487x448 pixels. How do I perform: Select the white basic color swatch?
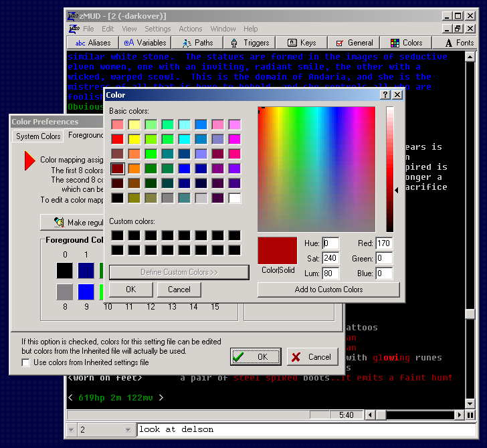click(235, 198)
